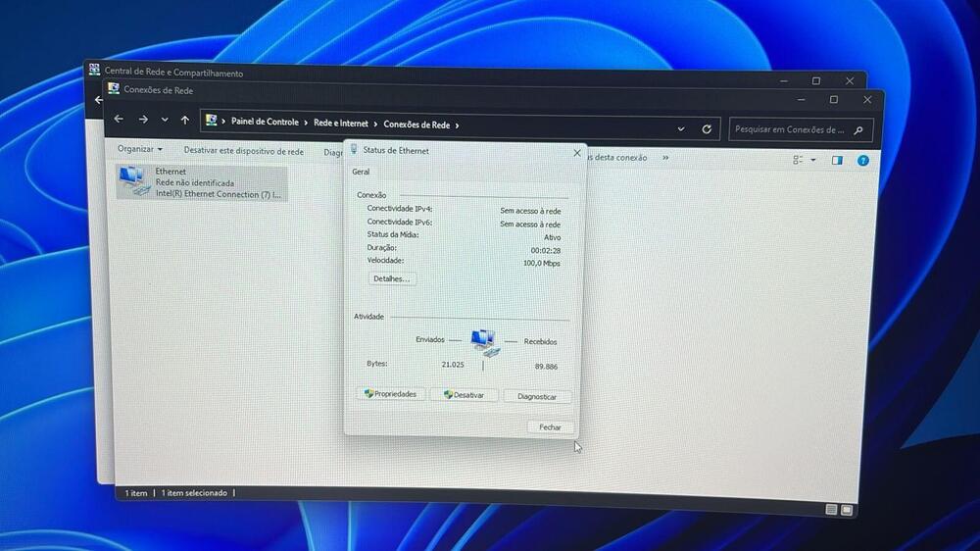Go back in Conexões de Rede
This screenshot has height=551, width=980.
(x=119, y=119)
